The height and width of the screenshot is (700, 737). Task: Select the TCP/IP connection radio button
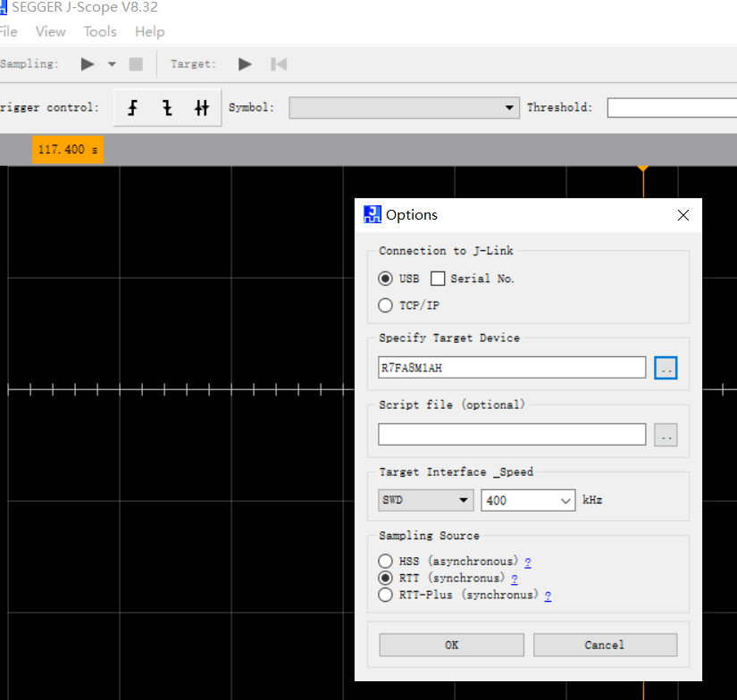pos(385,305)
